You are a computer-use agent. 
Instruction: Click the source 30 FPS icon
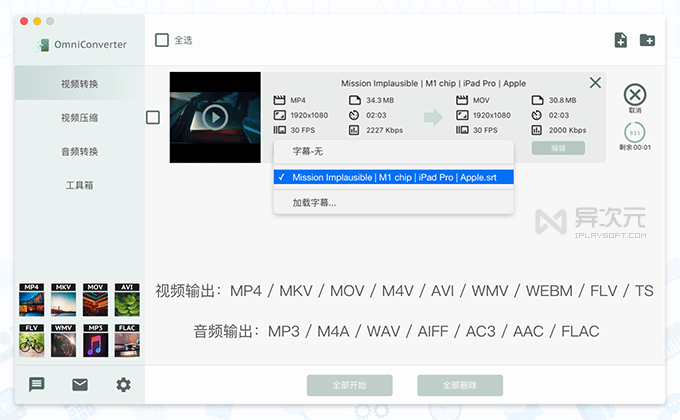(x=279, y=130)
